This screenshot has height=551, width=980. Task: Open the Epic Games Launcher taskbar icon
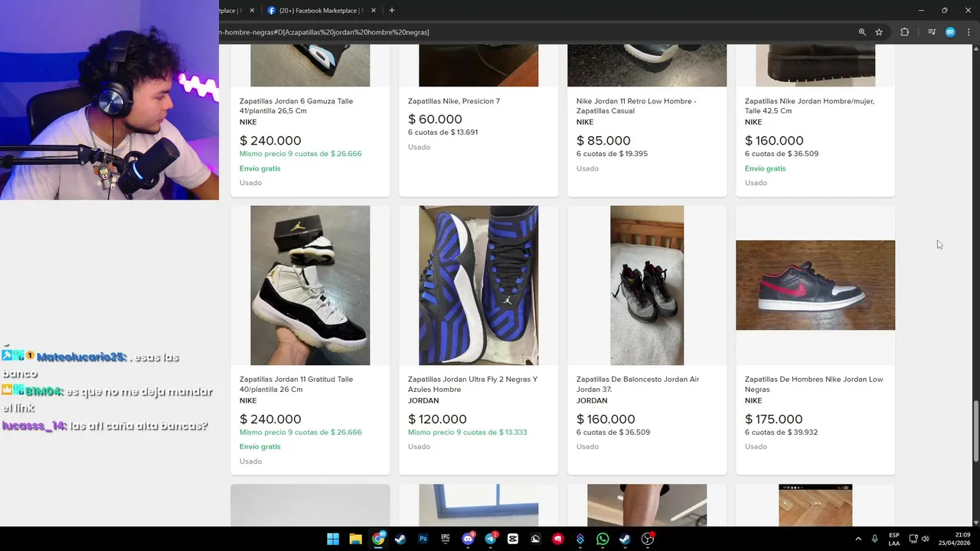click(446, 539)
